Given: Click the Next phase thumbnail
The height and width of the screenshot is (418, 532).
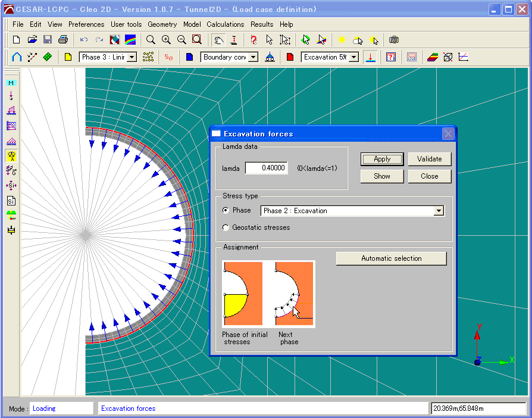Looking at the screenshot, I should point(294,294).
